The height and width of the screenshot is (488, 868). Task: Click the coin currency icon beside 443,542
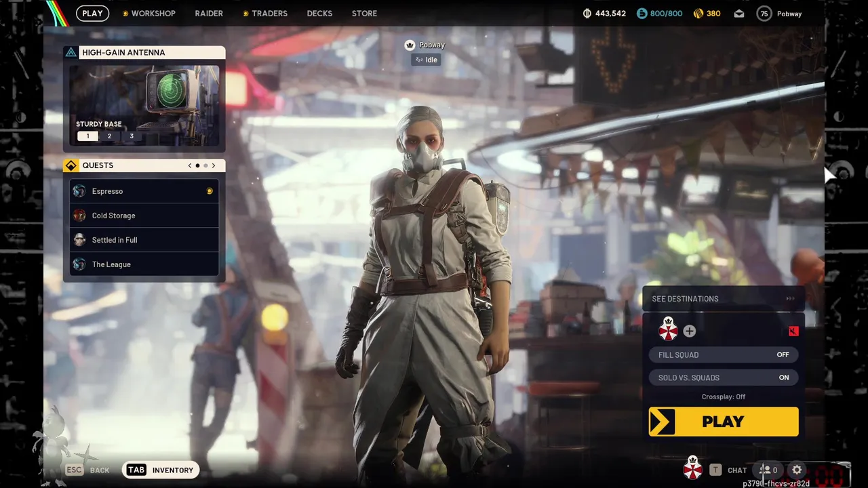[587, 14]
